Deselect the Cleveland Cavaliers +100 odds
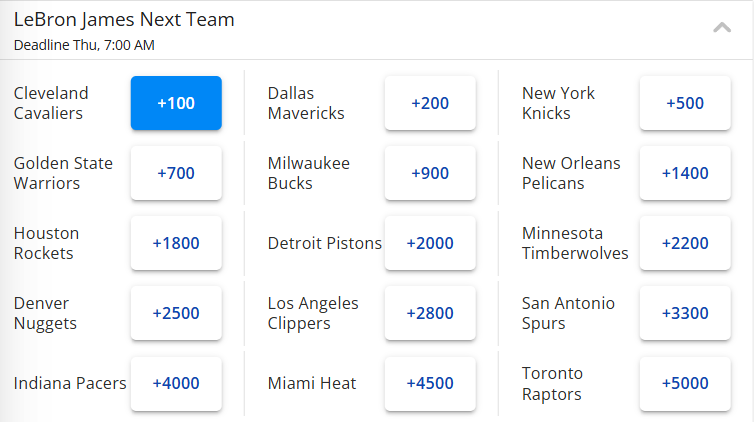Image resolution: width=754 pixels, height=422 pixels. click(176, 103)
